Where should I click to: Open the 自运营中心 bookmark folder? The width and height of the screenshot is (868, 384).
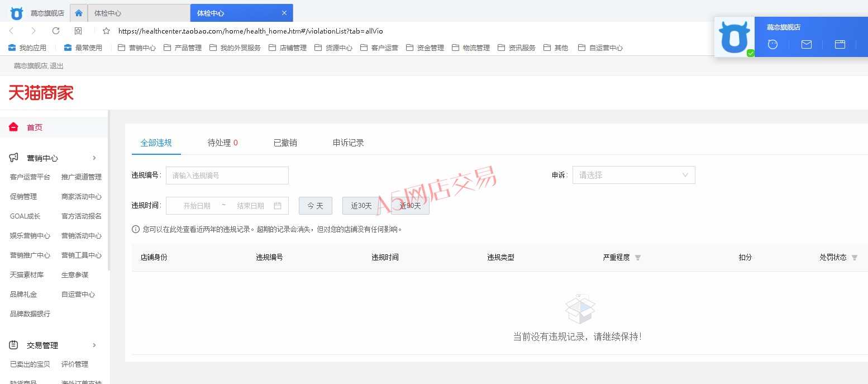pyautogui.click(x=600, y=48)
